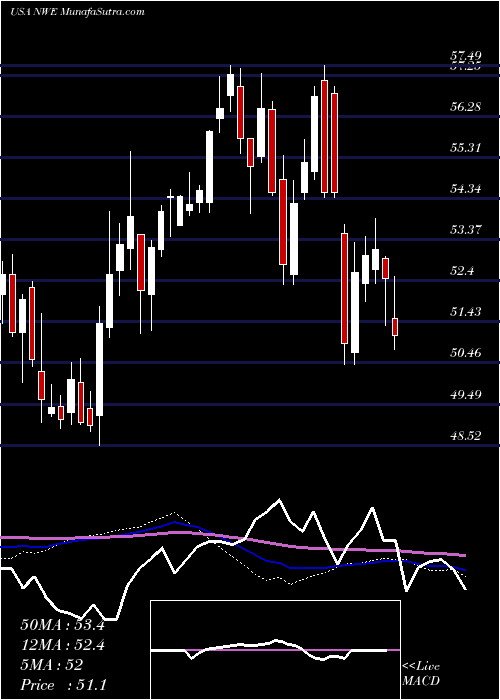Screen dimensions: 500x700
Task: Select the Price : 51.1 readout
Action: pos(63,685)
